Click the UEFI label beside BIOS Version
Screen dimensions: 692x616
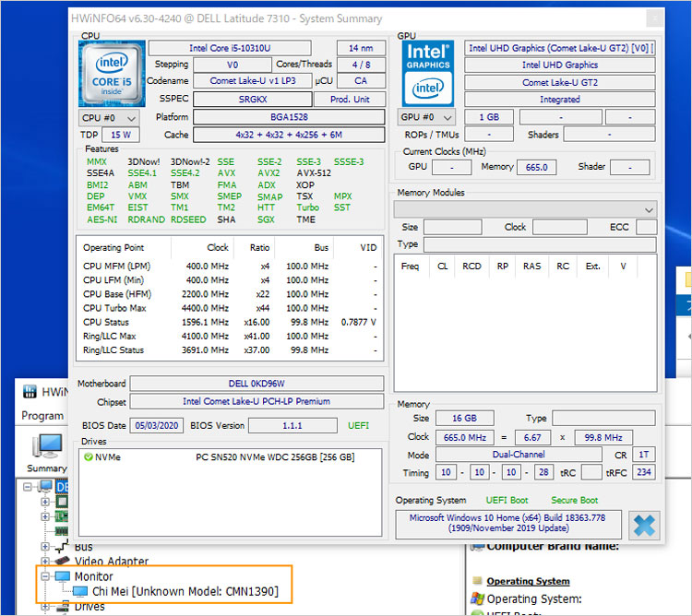(x=358, y=425)
